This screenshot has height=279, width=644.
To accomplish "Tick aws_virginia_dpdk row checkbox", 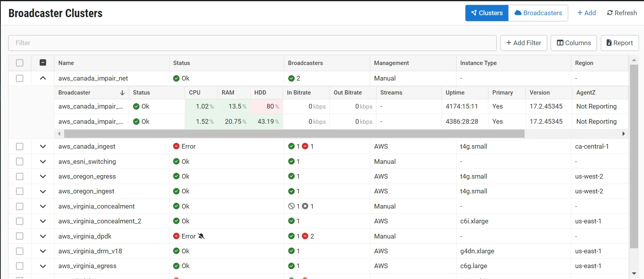I will [x=20, y=236].
